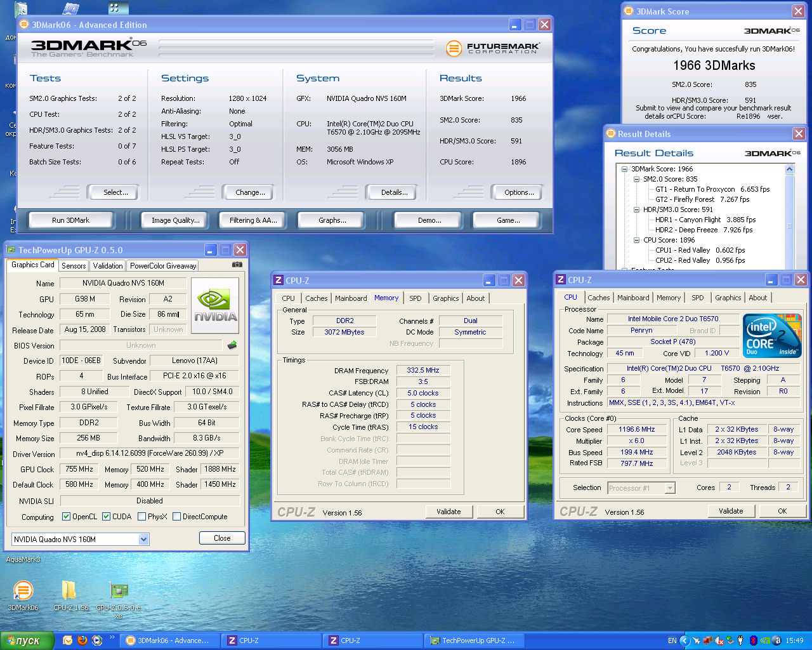The image size is (812, 650).
Task: Open the Bluetooth tray icon
Action: [x=753, y=640]
